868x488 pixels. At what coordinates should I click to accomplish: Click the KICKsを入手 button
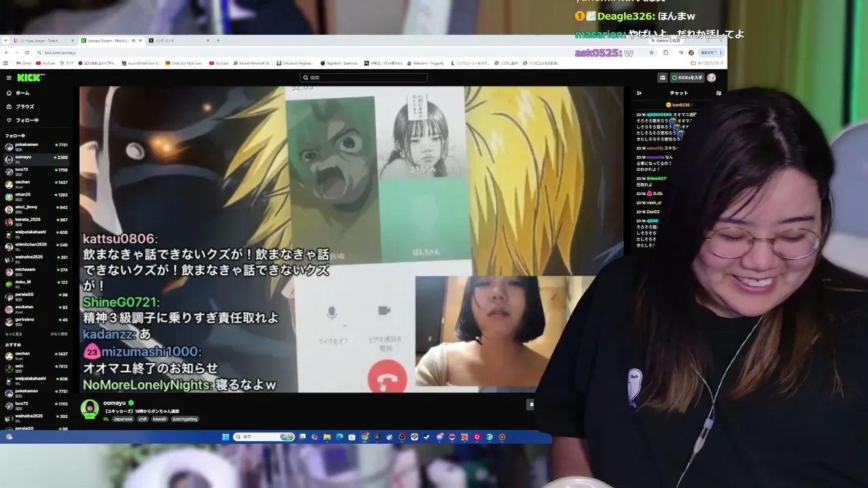click(x=688, y=78)
